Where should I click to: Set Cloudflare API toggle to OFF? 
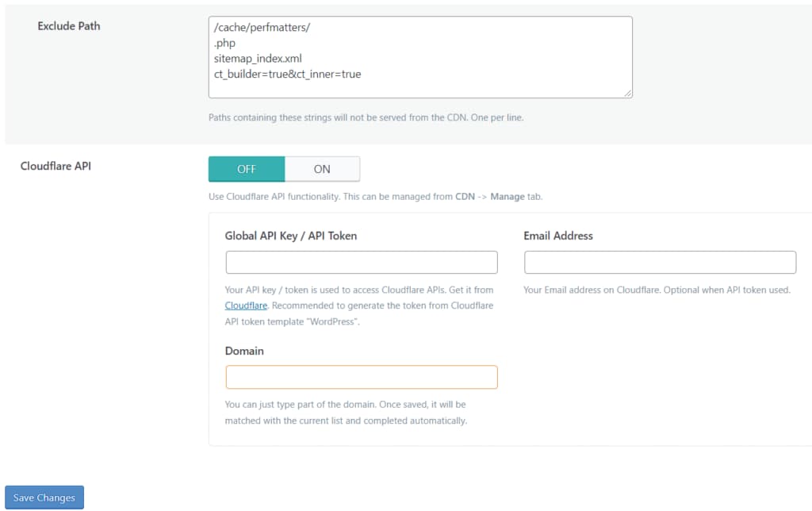[247, 169]
